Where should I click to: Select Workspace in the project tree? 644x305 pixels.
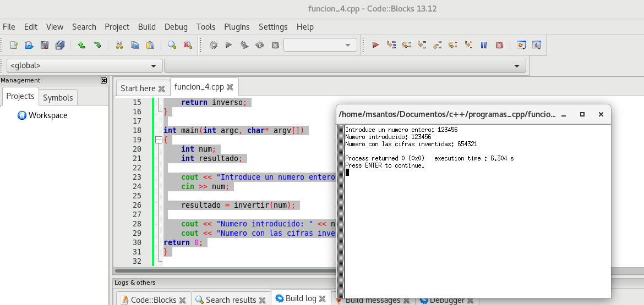point(47,115)
